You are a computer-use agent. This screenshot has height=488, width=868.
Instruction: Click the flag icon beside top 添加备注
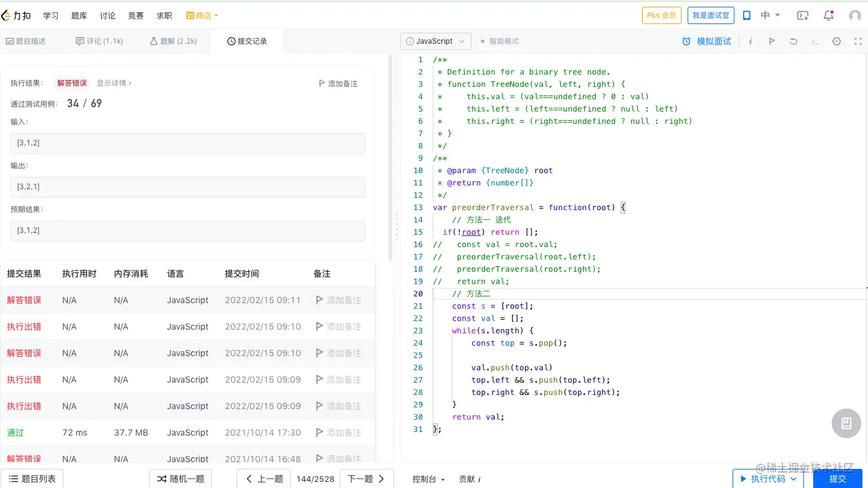[x=322, y=83]
